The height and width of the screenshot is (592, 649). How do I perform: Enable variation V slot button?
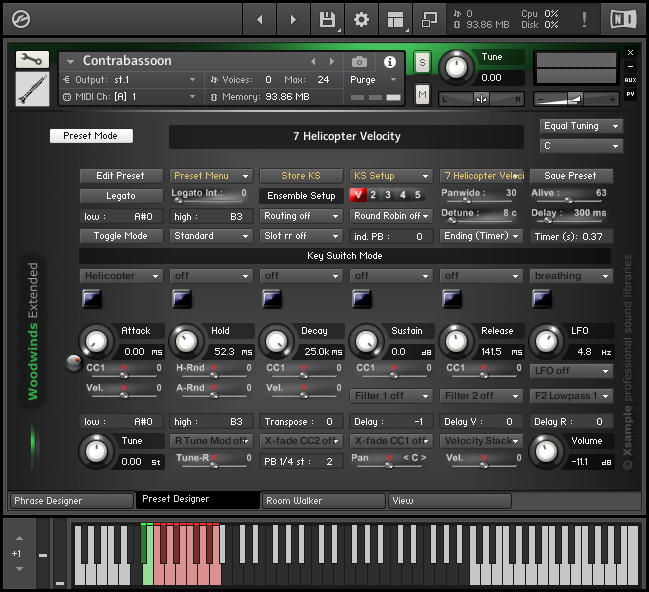[358, 195]
